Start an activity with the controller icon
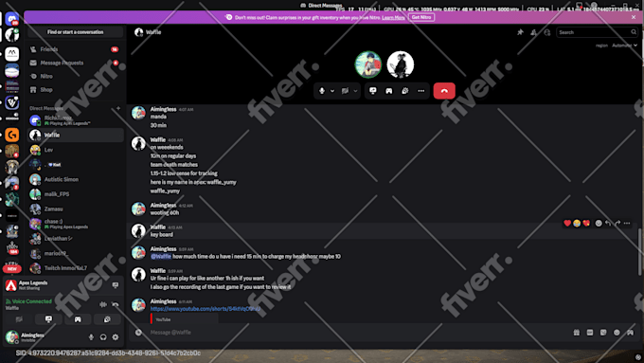 [388, 91]
